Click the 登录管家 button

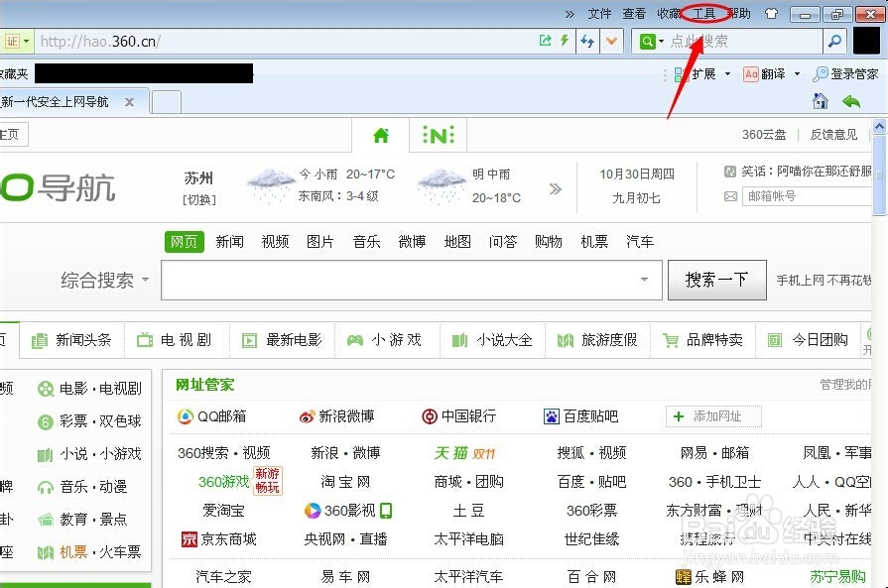[845, 74]
